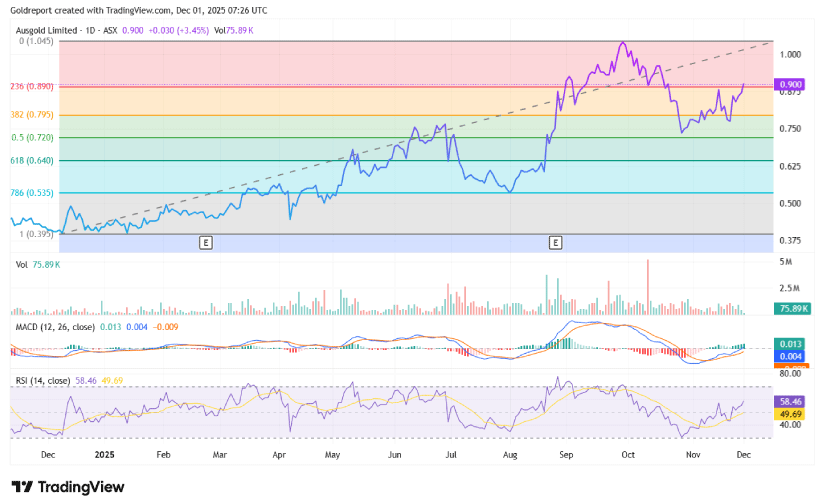Screen dimensions: 819x498
Task: Click the teal 75.89K volume axis tag
Action: [791, 310]
